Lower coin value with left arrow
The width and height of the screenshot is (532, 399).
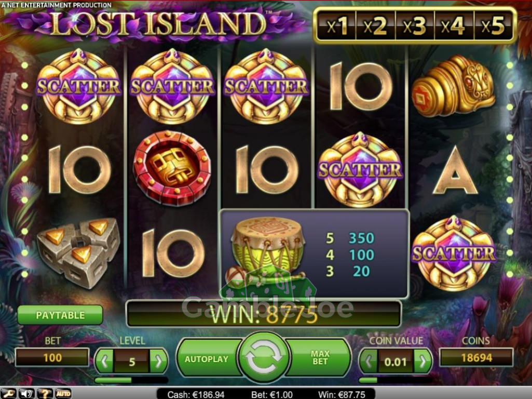[369, 361]
